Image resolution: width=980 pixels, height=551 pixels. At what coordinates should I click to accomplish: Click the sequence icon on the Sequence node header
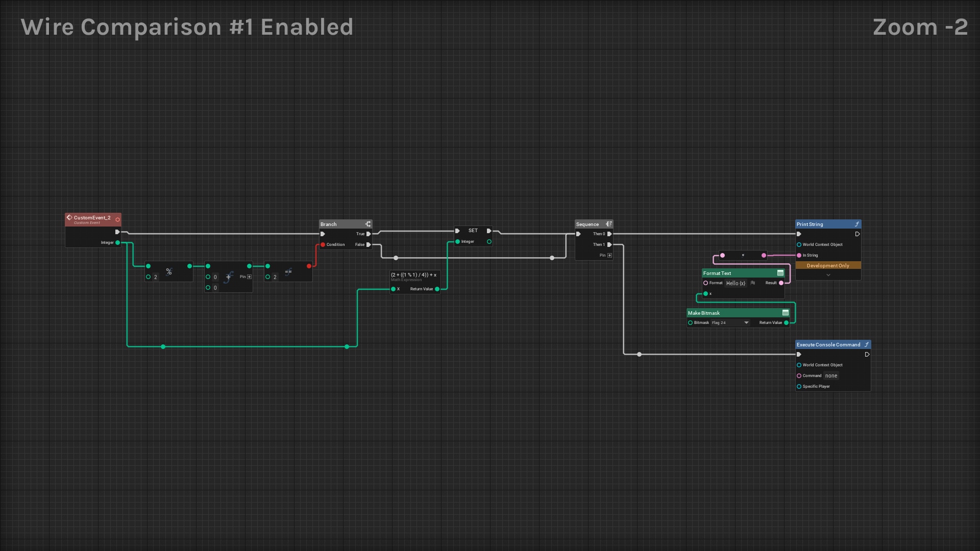coord(609,224)
